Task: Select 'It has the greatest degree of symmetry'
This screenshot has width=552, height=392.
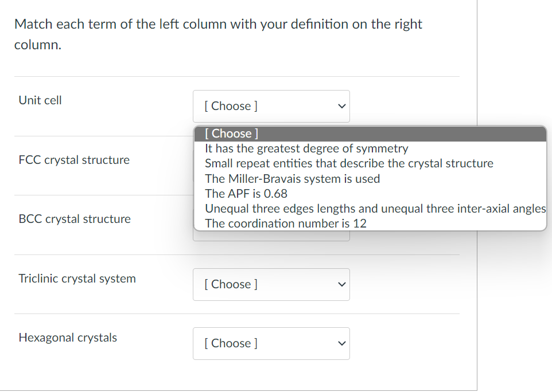Action: 306,148
